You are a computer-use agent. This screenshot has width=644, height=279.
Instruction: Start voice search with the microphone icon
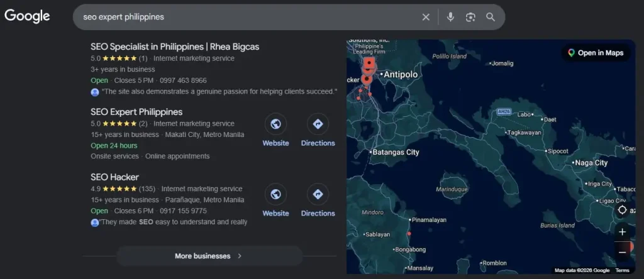click(450, 17)
